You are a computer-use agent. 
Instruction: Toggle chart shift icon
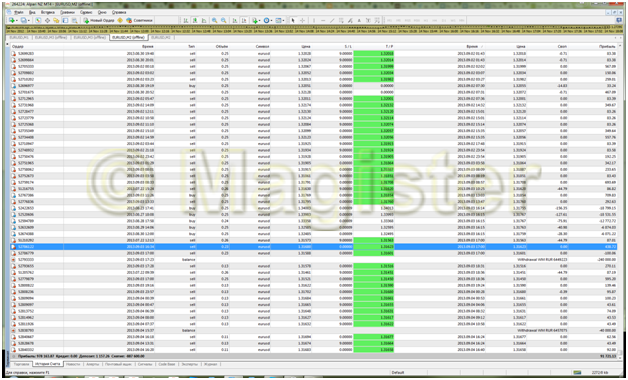click(x=244, y=20)
